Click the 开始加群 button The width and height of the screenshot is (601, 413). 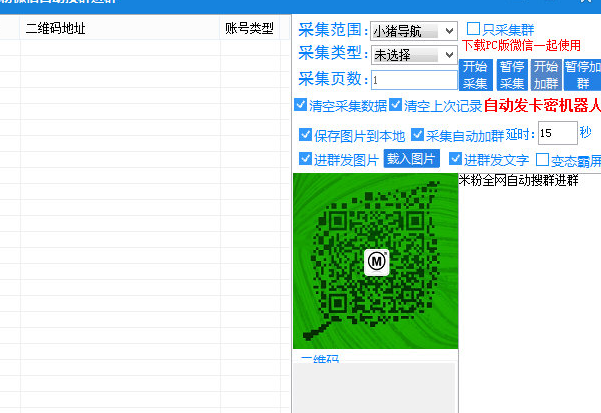click(x=546, y=75)
